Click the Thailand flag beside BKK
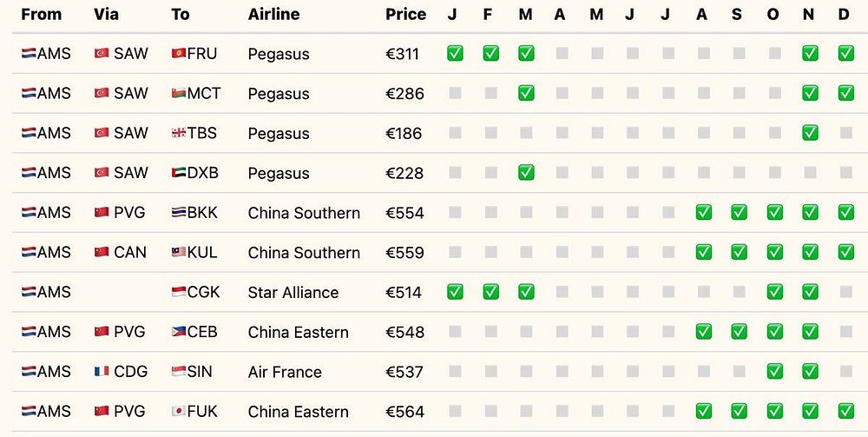The width and height of the screenshot is (868, 437). (180, 213)
